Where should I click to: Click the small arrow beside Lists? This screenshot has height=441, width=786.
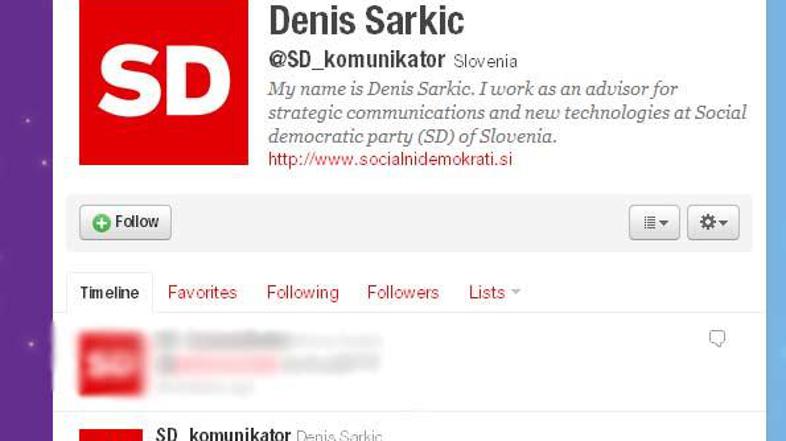coord(516,291)
